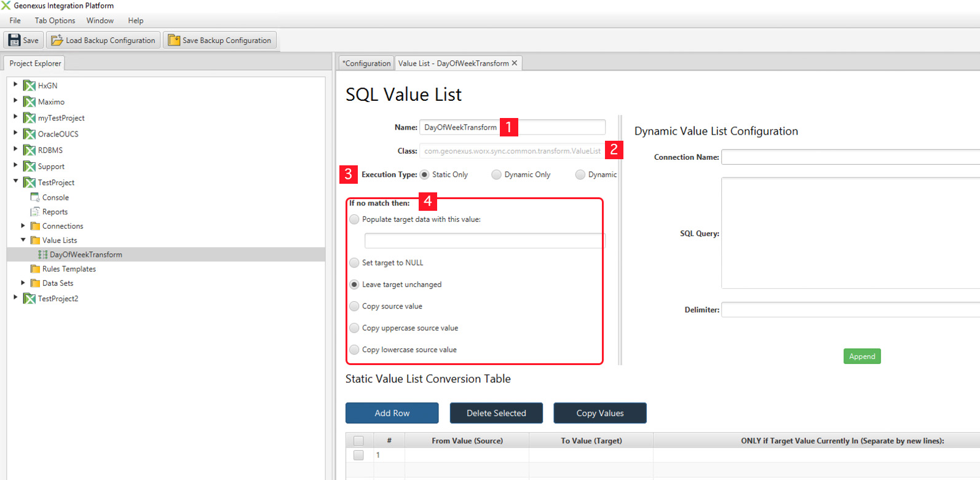Choose Copy uppercase source value option
980x480 pixels.
tap(354, 328)
